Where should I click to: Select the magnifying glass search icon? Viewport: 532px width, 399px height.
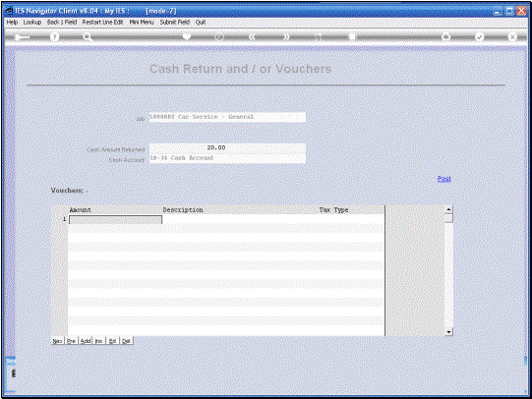88,37
